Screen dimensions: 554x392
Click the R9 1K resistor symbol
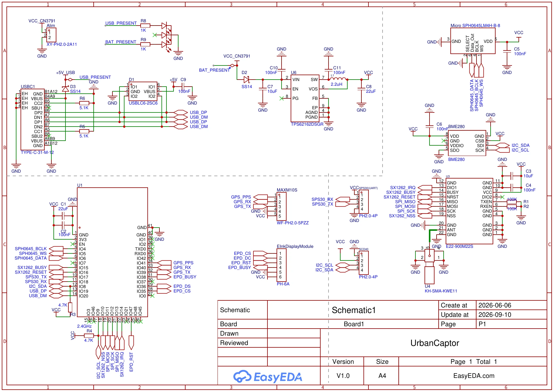[x=145, y=44]
